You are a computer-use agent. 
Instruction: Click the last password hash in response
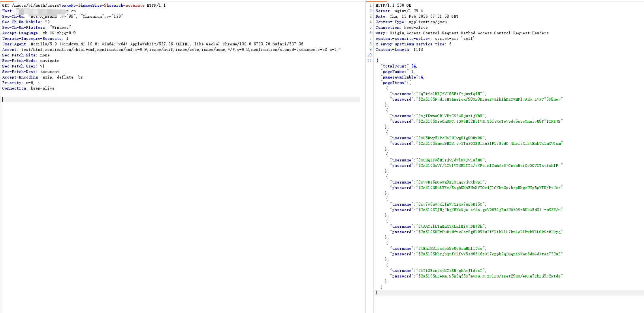[x=489, y=276]
